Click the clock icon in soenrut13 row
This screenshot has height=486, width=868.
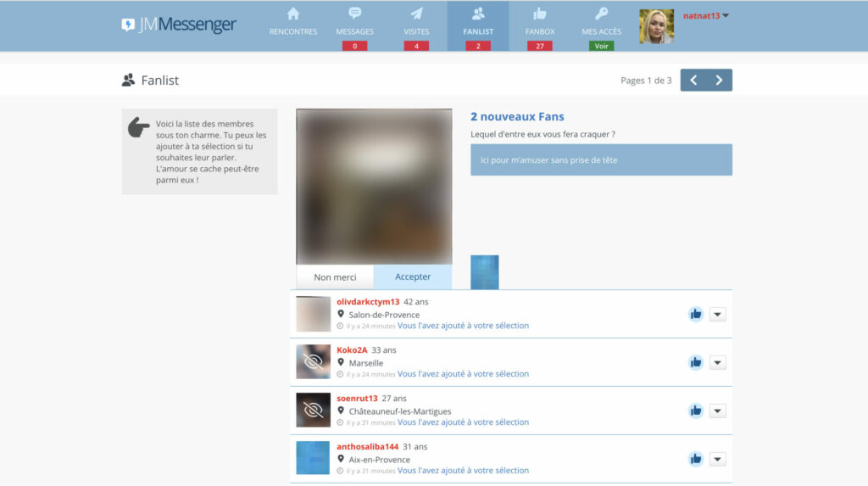coord(341,422)
